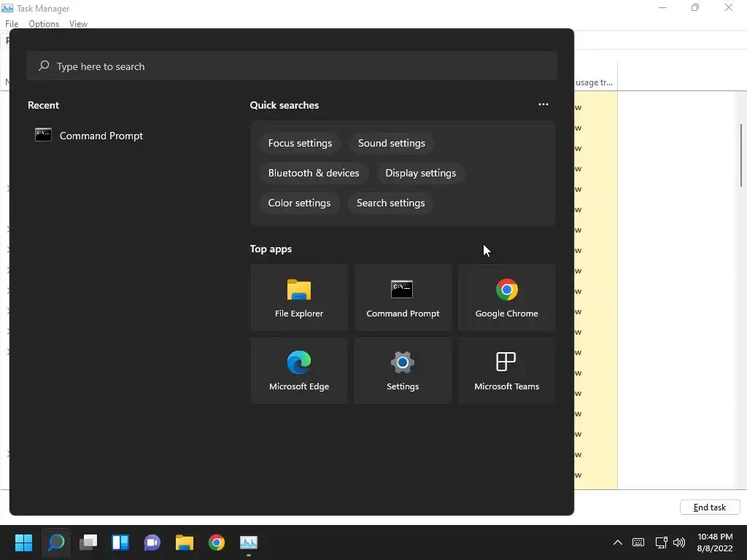Viewport: 747px width, 560px height.
Task: Open the File menu in Task Manager
Action: [x=12, y=24]
